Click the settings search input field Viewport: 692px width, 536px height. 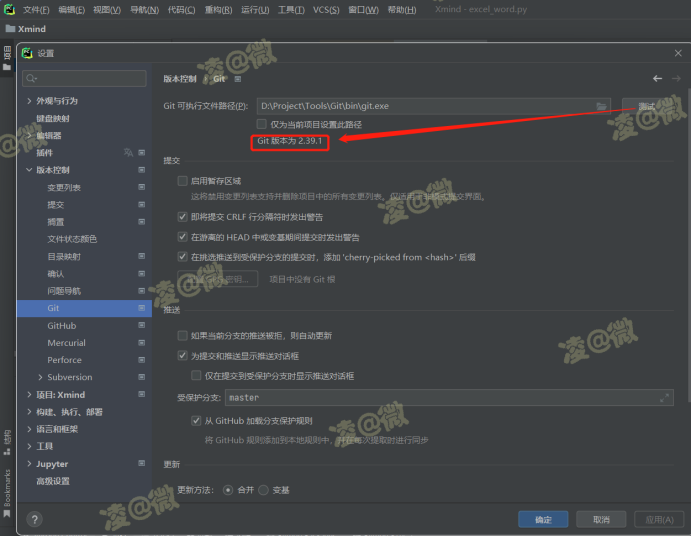click(x=84, y=79)
